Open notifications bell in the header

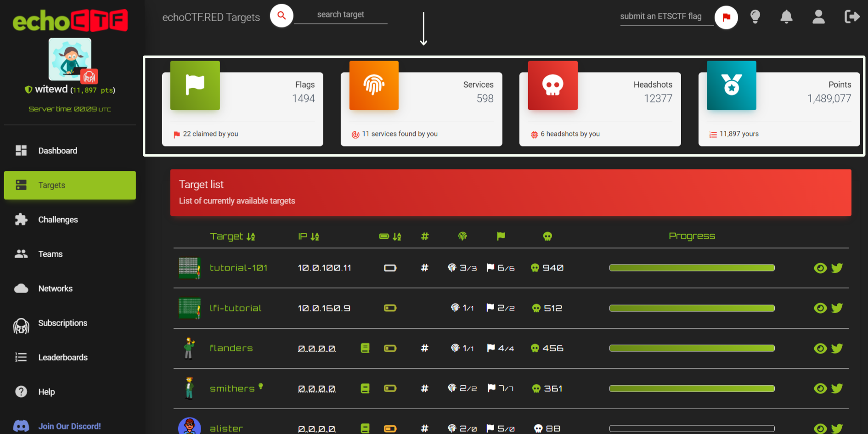coord(786,17)
